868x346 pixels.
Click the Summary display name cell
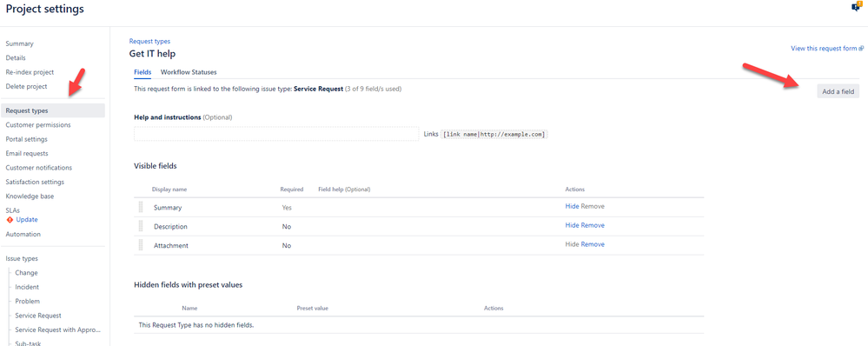click(168, 208)
